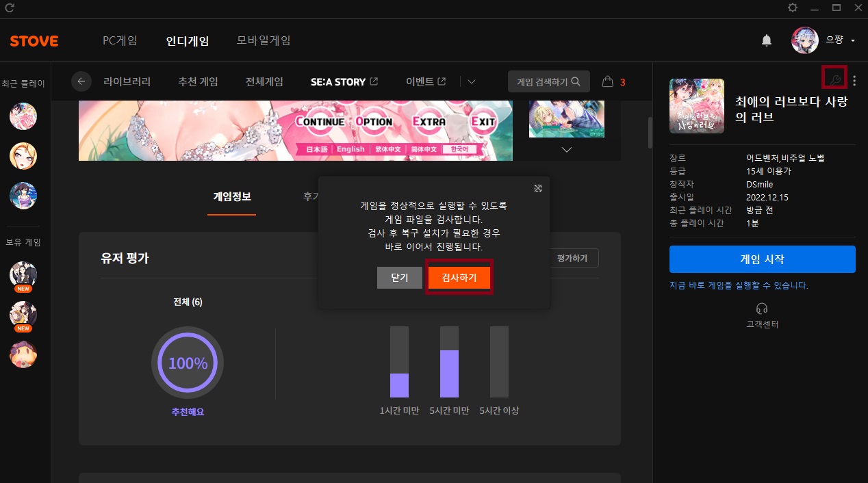Click the STOVE logo
The width and height of the screenshot is (868, 483).
coord(34,41)
